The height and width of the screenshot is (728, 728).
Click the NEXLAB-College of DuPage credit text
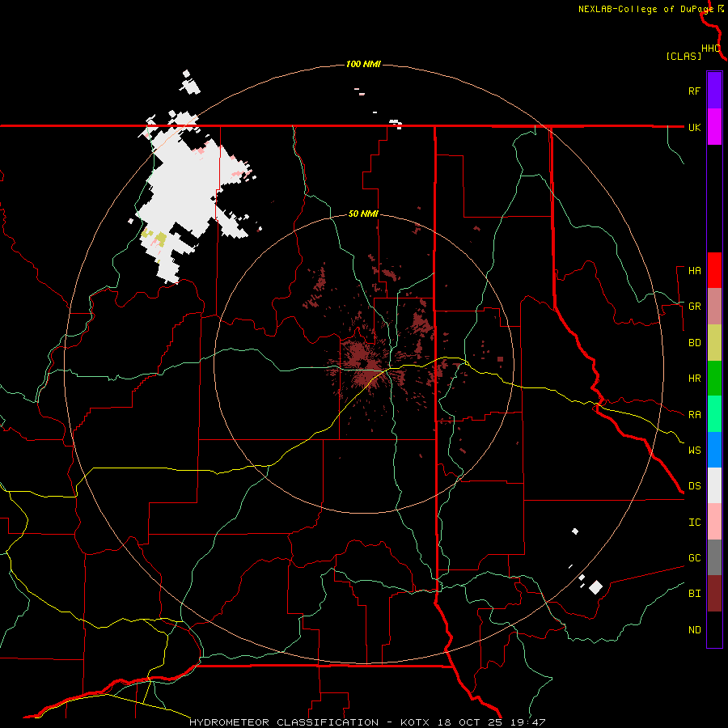(645, 9)
